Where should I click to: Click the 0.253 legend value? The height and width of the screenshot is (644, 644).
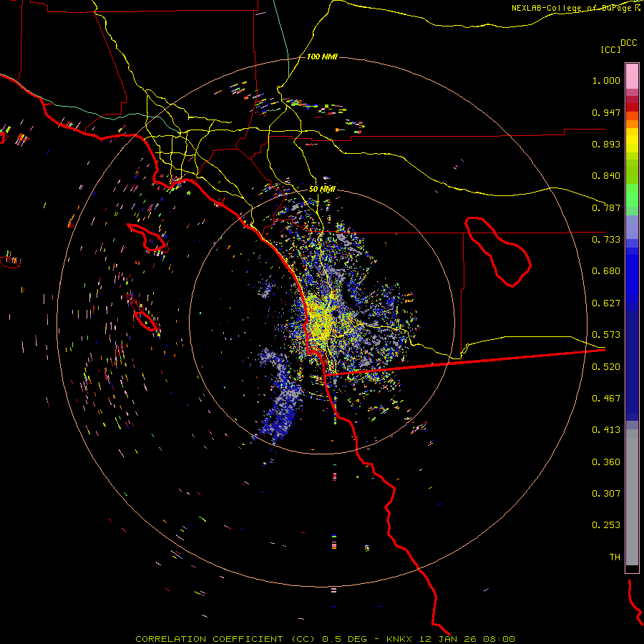pyautogui.click(x=606, y=525)
